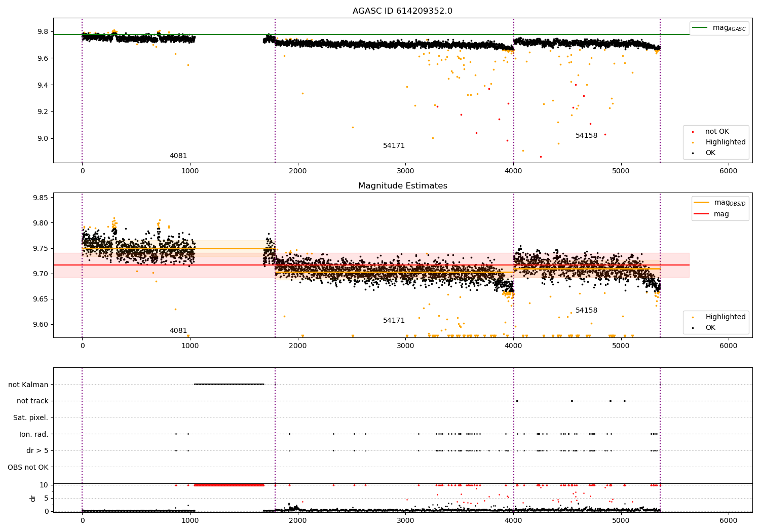The width and height of the screenshot is (760, 532).
Task: Click y-tick '9.8' on the top plot
Action: tap(43, 32)
